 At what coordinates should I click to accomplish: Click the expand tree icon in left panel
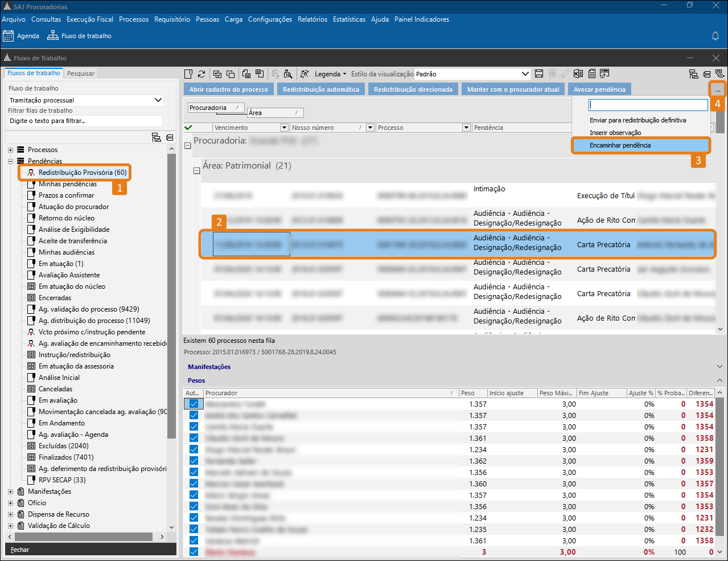pyautogui.click(x=157, y=137)
